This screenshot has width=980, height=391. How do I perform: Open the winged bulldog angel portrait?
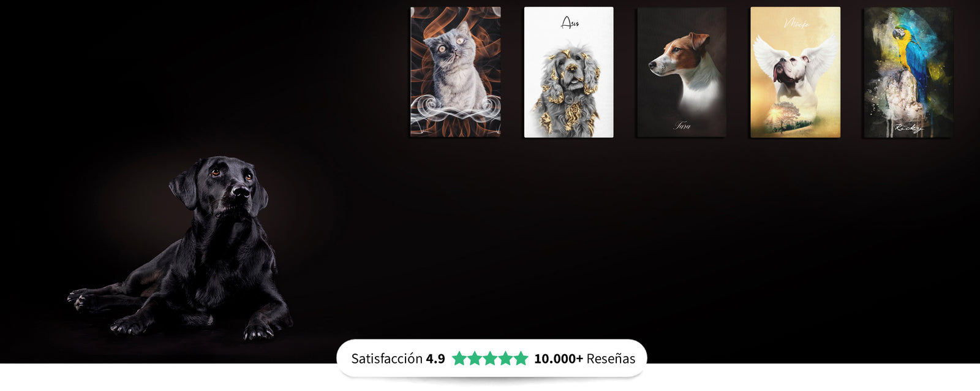796,72
